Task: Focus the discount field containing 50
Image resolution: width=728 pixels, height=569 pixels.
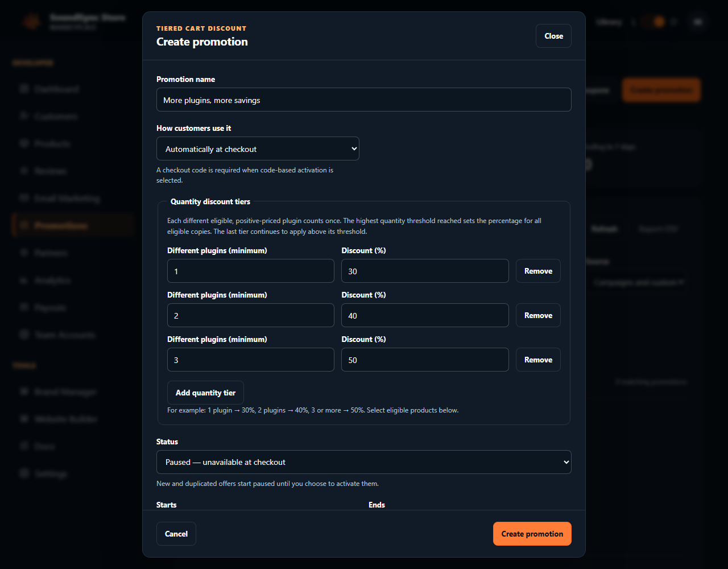Action: [x=425, y=360]
